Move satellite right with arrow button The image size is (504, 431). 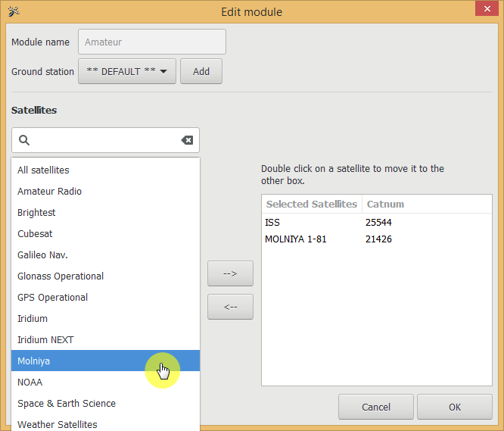pos(230,273)
